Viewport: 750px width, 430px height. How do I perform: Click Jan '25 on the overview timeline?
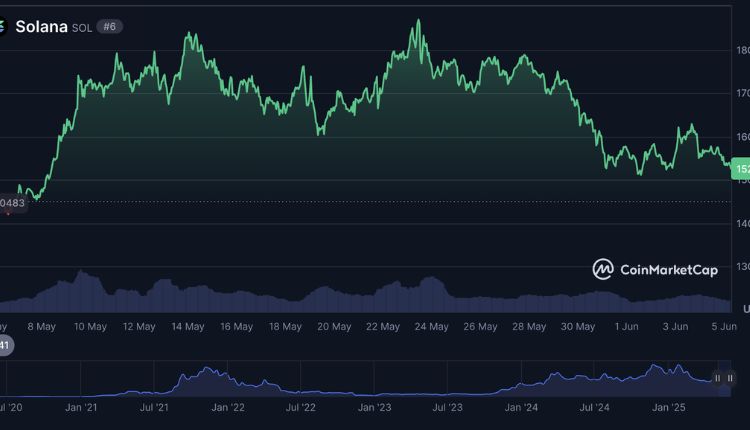tap(669, 408)
